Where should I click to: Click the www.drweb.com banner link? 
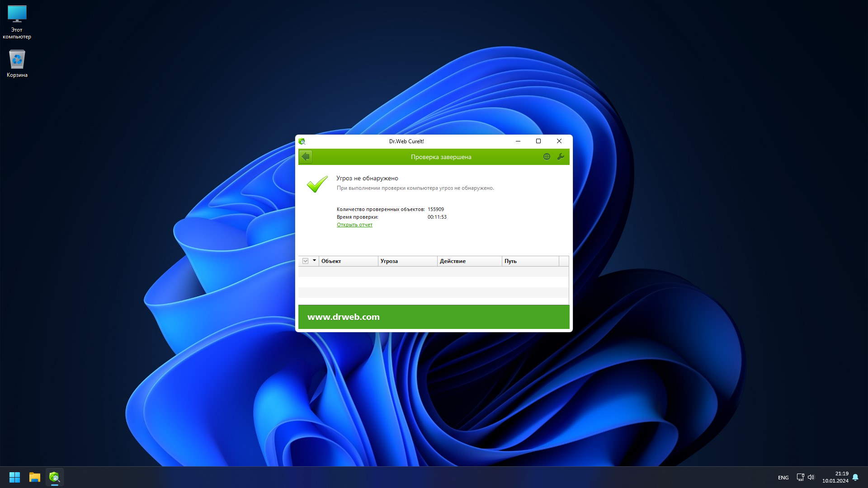pos(344,317)
